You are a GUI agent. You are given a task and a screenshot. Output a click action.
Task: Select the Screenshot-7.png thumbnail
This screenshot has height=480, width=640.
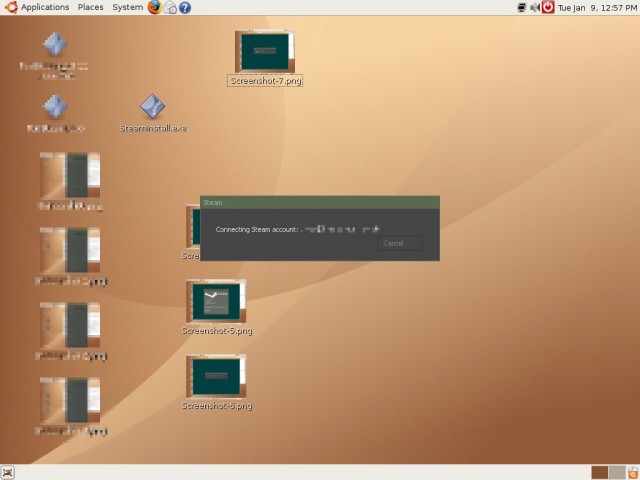pyautogui.click(x=265, y=51)
